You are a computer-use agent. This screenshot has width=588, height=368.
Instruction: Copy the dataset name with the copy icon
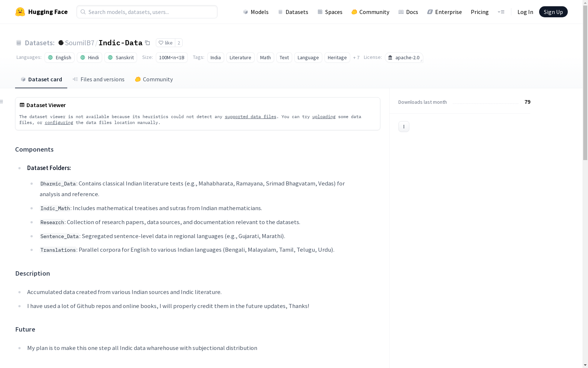(147, 43)
